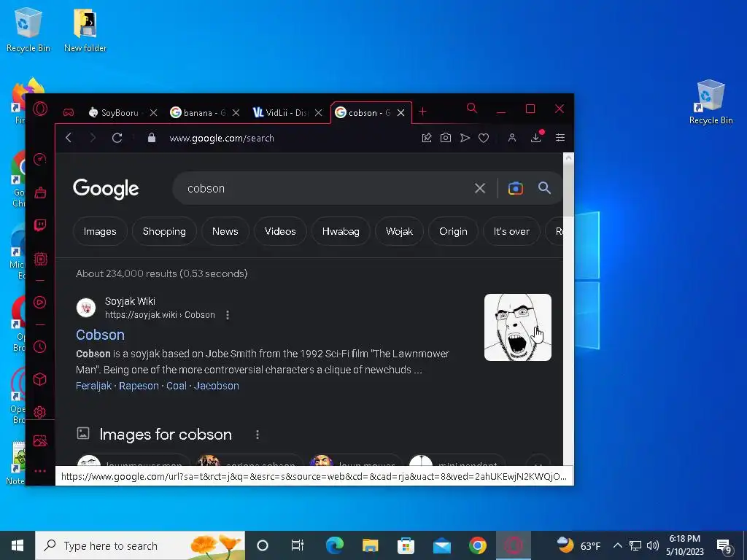Open File Explorer from taskbar
The height and width of the screenshot is (560, 747).
coord(370,545)
